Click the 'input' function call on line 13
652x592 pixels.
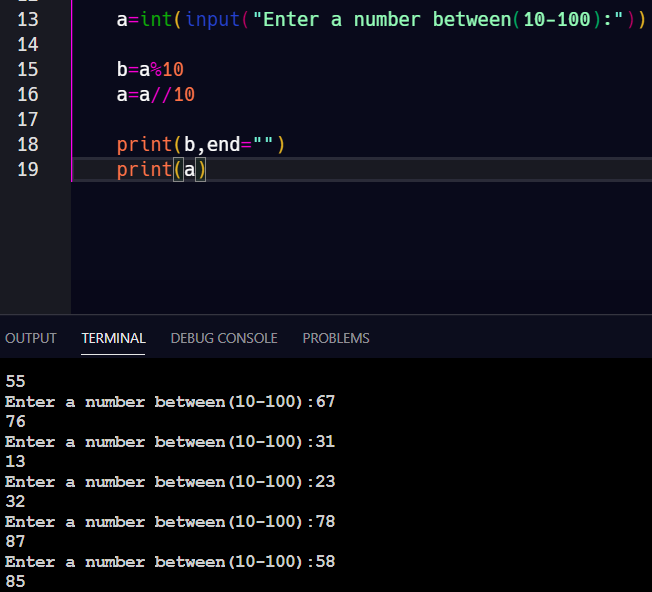(x=212, y=19)
